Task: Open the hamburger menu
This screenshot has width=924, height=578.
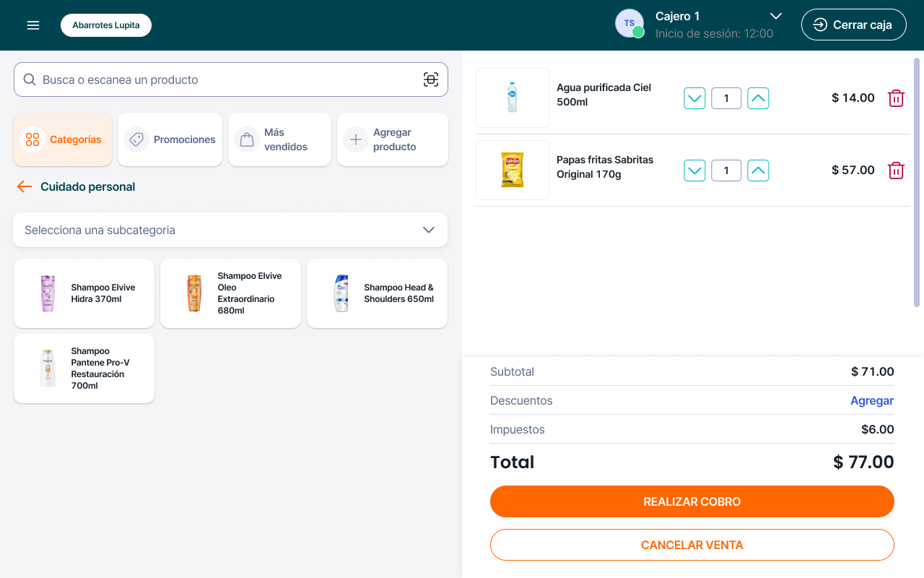Action: click(33, 25)
